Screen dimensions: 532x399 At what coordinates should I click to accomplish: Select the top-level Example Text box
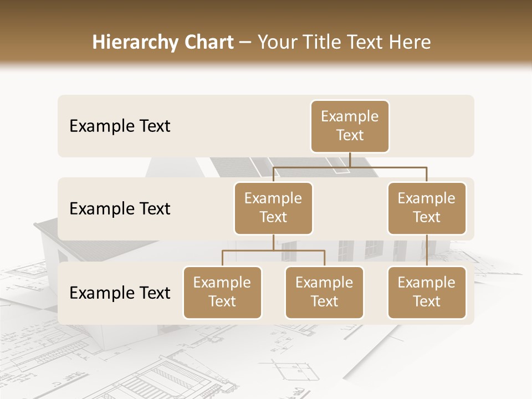(x=350, y=126)
